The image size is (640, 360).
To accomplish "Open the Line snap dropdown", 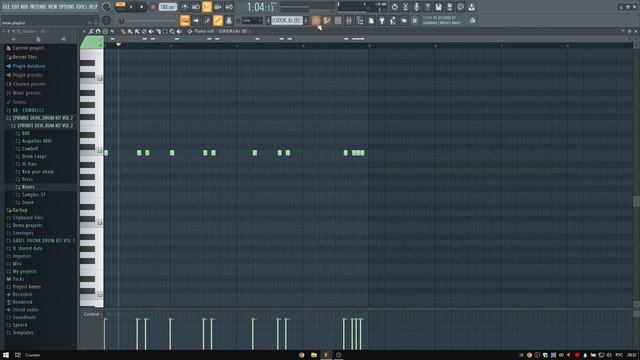I will [252, 20].
